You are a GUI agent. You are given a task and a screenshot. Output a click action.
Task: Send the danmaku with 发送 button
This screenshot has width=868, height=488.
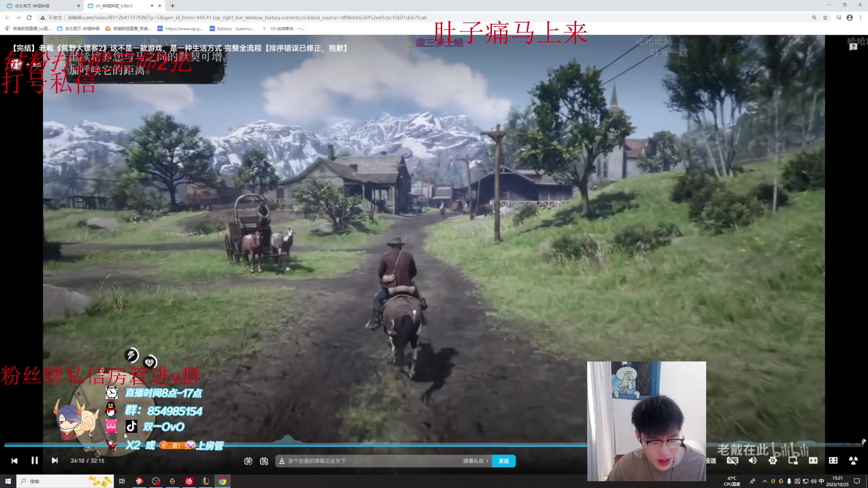tap(504, 461)
